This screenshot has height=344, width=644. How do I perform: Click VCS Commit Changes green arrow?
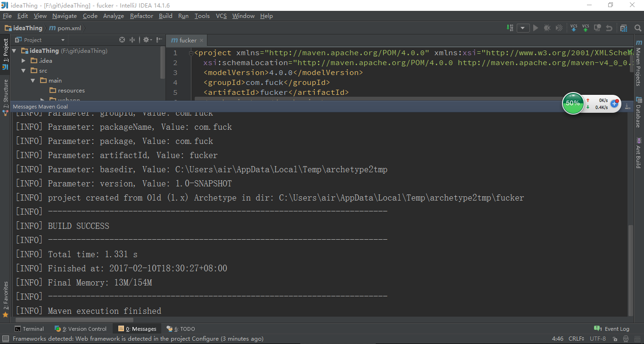[x=586, y=28]
